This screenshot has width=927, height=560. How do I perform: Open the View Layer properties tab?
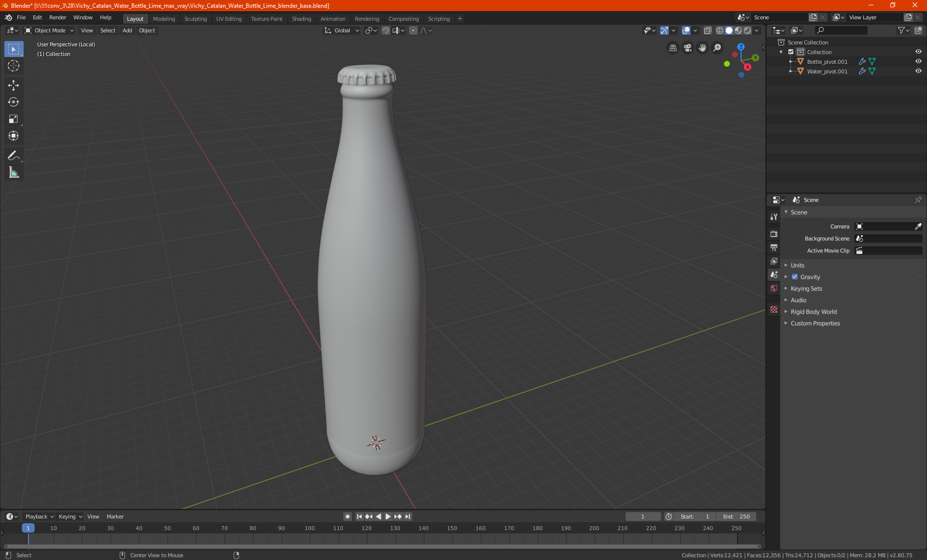coord(774,261)
